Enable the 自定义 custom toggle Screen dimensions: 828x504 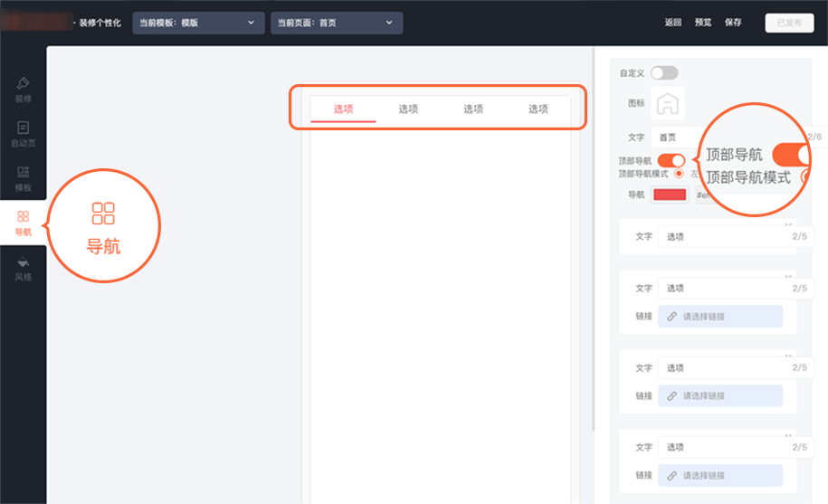pos(663,72)
